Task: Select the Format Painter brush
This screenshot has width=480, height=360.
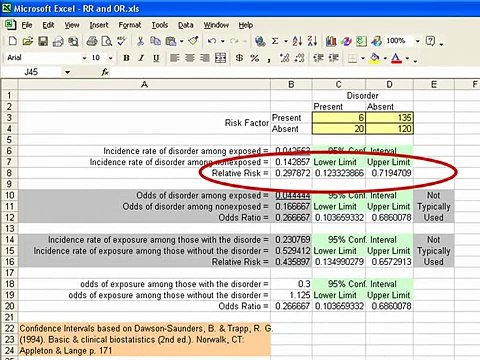Action: pos(193,41)
